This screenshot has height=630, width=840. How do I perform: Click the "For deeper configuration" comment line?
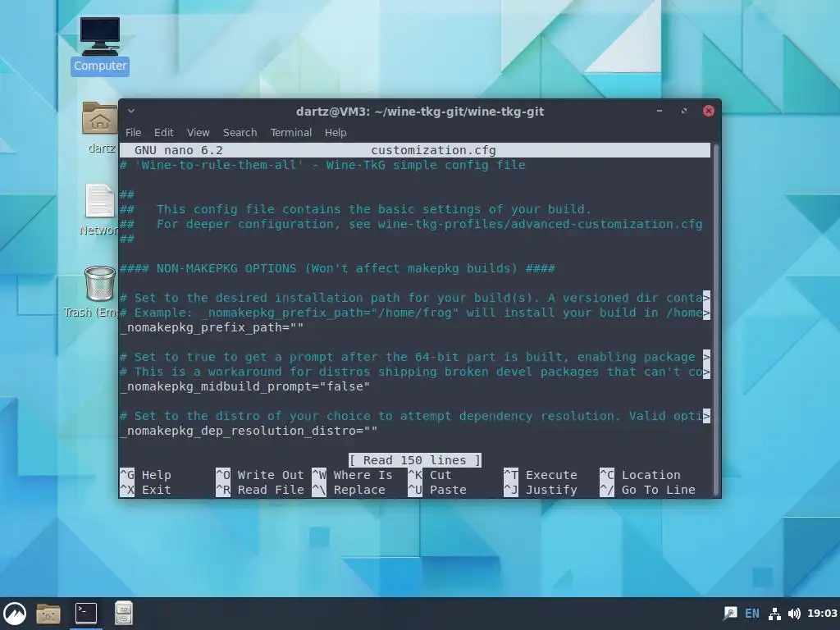pos(411,224)
